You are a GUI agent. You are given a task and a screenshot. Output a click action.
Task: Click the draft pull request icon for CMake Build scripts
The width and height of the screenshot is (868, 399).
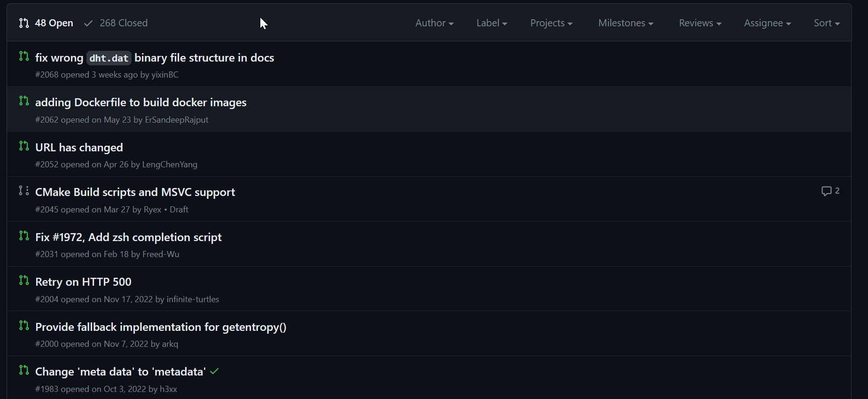pos(24,191)
